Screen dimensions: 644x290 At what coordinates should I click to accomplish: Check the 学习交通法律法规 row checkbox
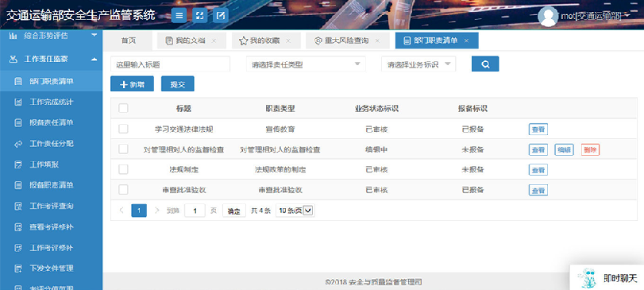coord(123,129)
